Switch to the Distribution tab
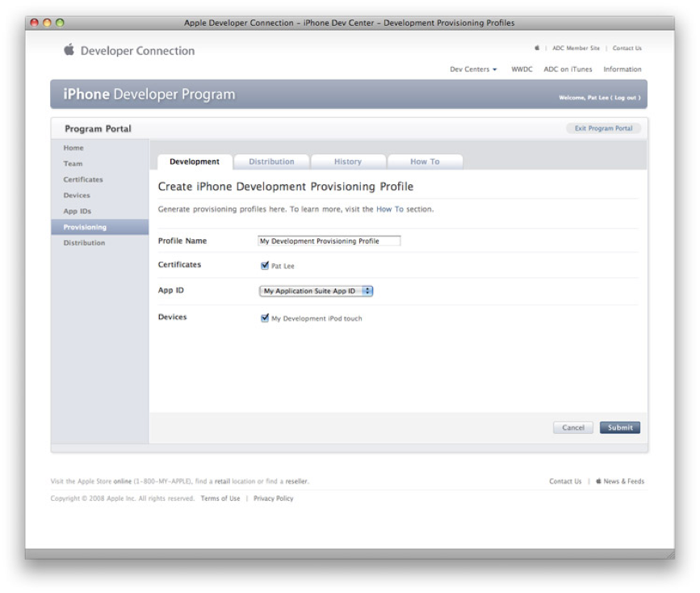 pyautogui.click(x=271, y=162)
